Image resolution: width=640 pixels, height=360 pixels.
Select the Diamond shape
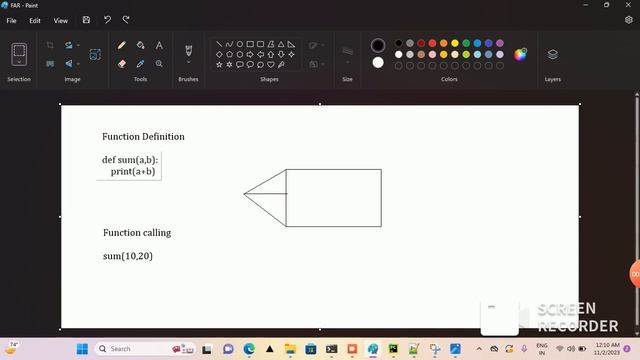219,54
